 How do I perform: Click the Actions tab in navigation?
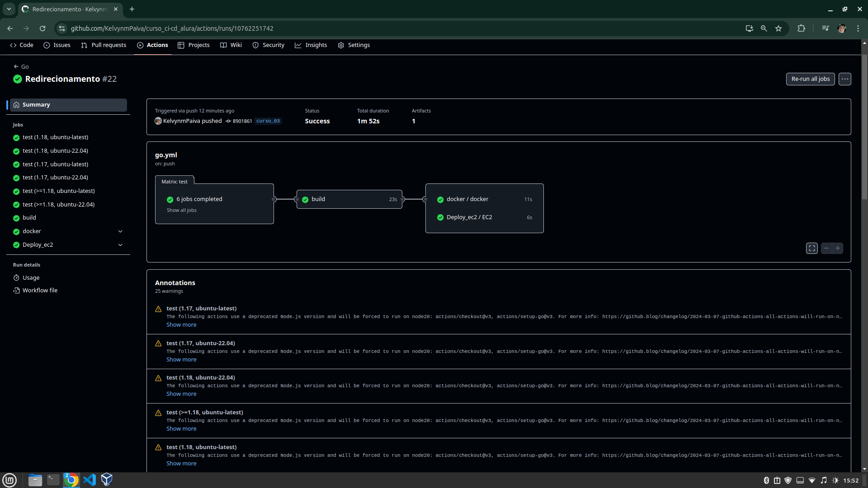pos(157,45)
